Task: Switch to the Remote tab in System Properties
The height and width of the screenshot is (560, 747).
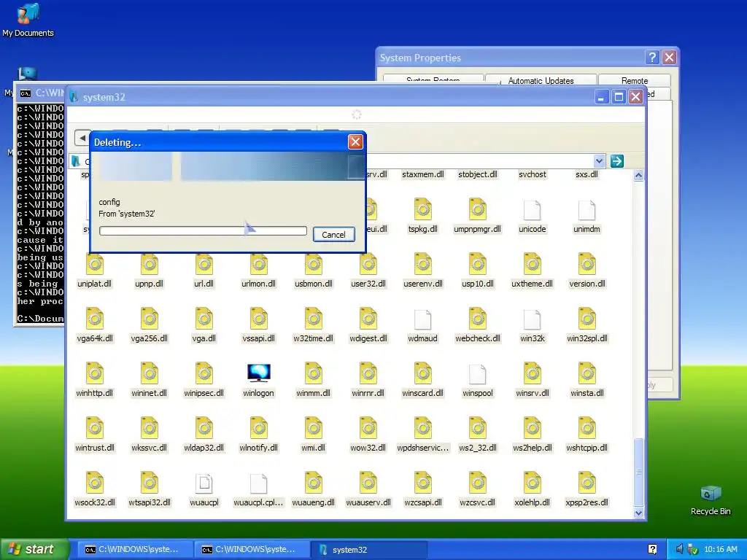Action: coord(635,80)
